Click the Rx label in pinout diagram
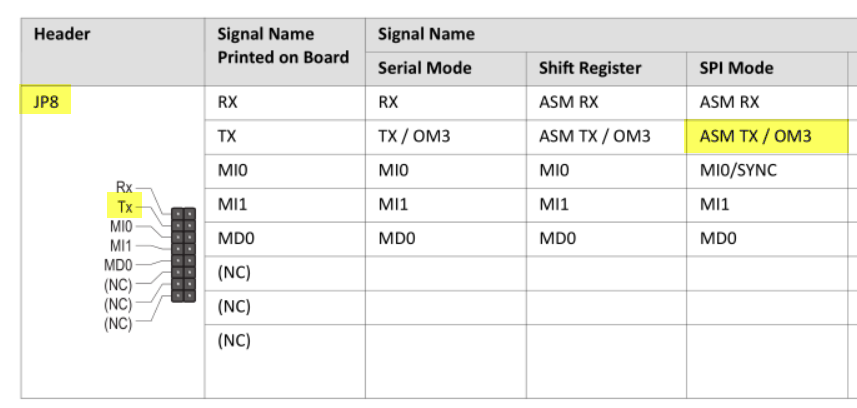The width and height of the screenshot is (857, 408). [x=124, y=188]
